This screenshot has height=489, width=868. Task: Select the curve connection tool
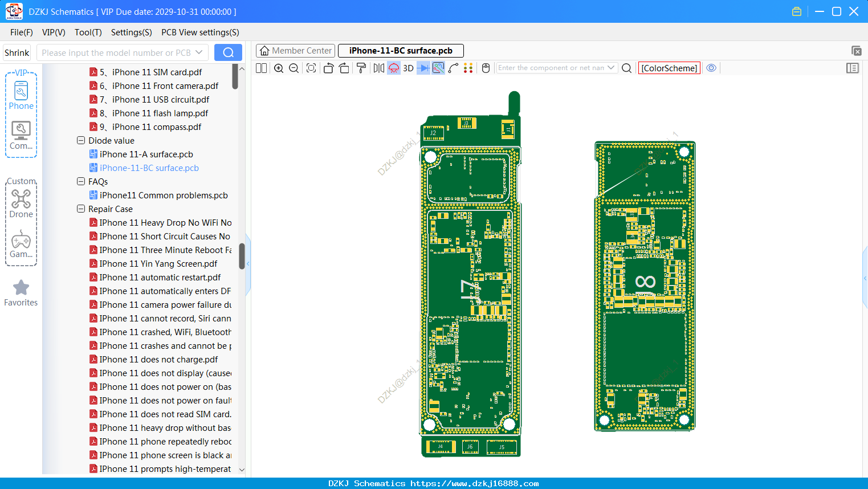[454, 68]
